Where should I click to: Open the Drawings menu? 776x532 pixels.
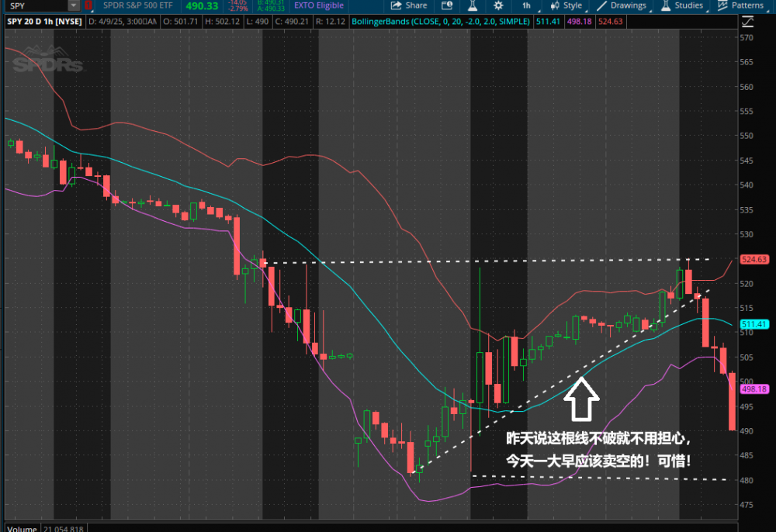[x=622, y=5]
